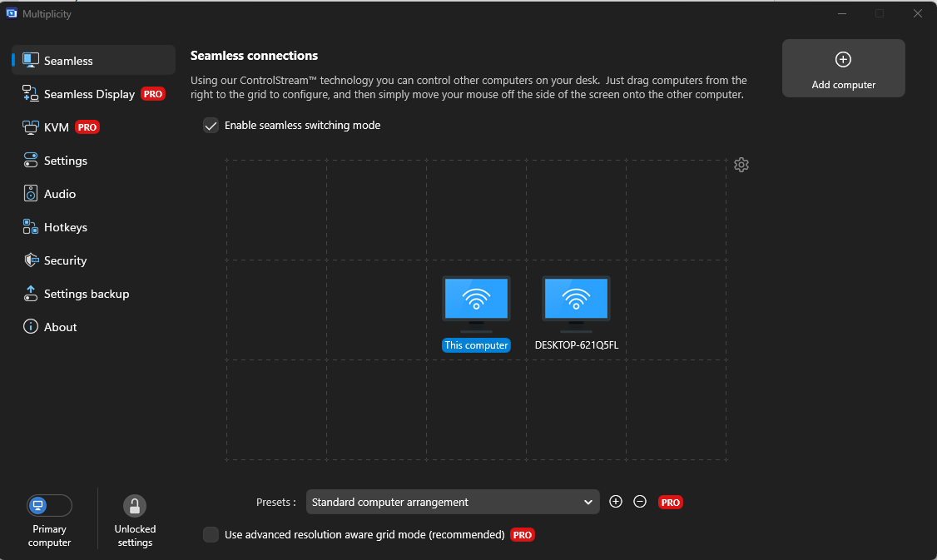Click the add preset plus icon
Screen dimensions: 937x560
pos(616,502)
